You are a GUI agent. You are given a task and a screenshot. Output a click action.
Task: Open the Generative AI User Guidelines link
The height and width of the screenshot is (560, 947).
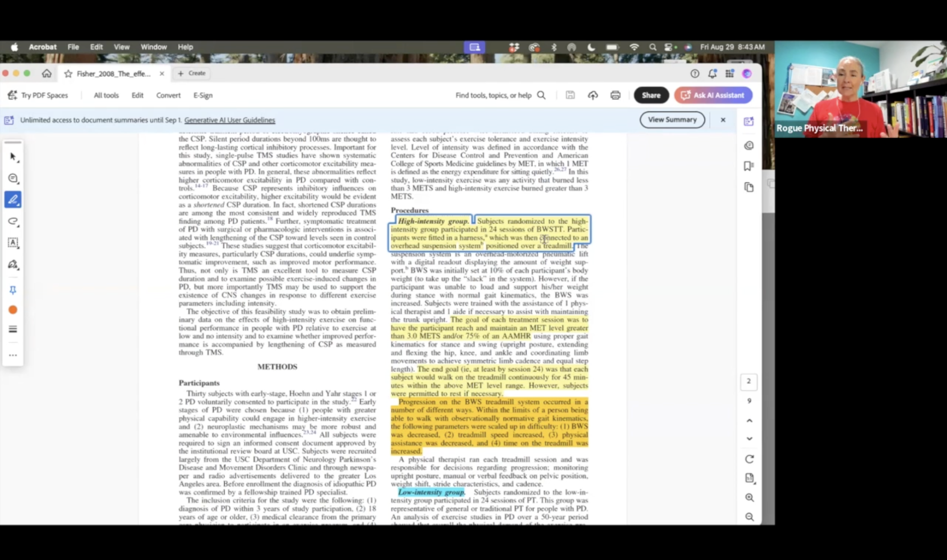pyautogui.click(x=230, y=120)
